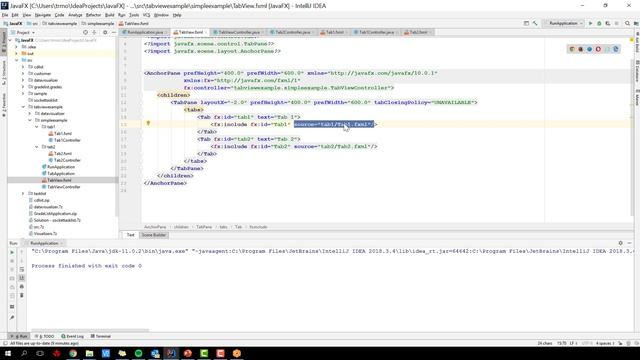Viewport: 640px width, 360px height.
Task: Open the TODO tool window
Action: click(x=44, y=336)
